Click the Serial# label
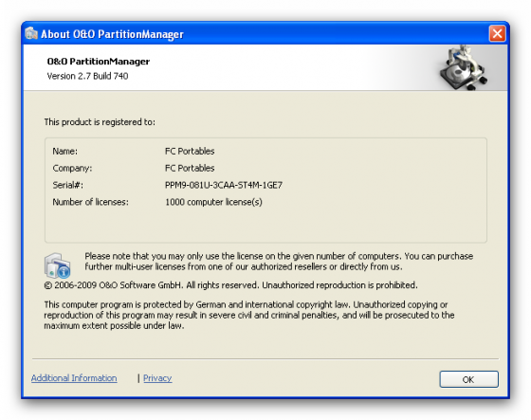 [67, 185]
